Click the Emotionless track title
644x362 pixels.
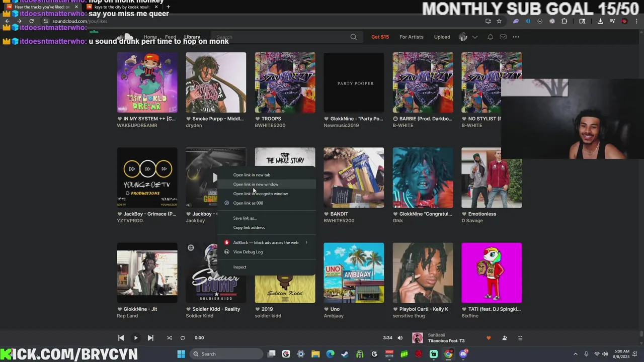point(482,214)
